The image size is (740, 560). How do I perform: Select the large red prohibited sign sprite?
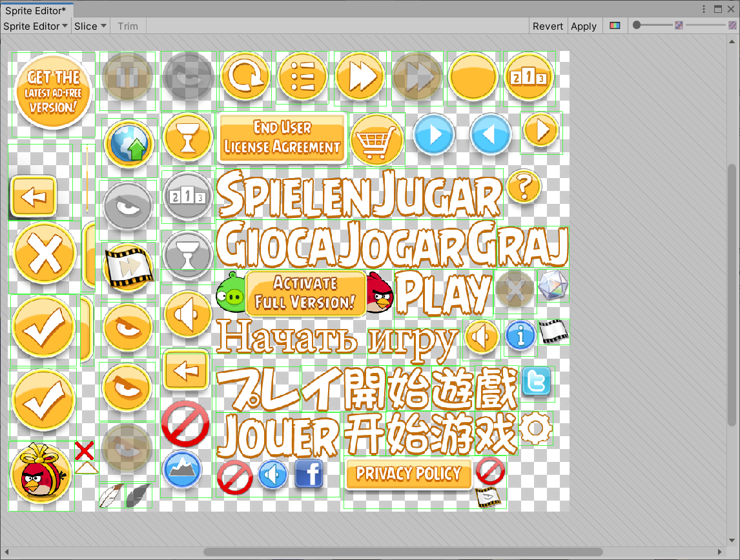[185, 424]
